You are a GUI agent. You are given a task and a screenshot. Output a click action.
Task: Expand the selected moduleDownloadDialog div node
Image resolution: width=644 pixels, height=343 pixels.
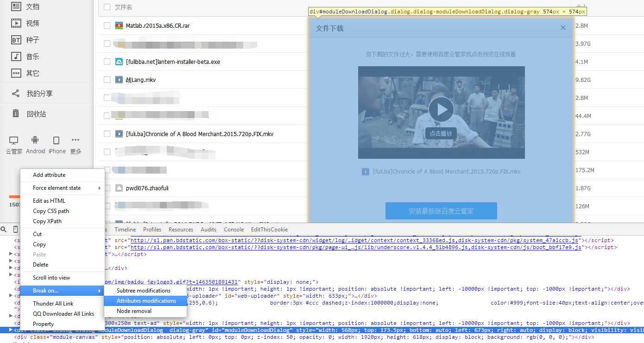pos(11,330)
